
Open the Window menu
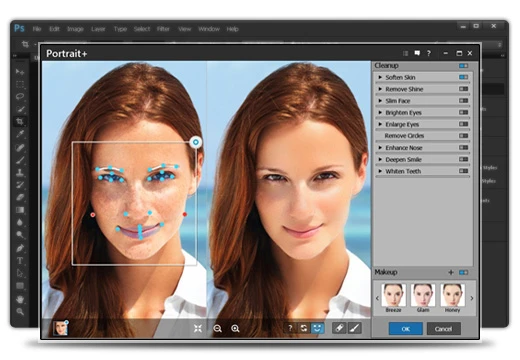point(209,29)
